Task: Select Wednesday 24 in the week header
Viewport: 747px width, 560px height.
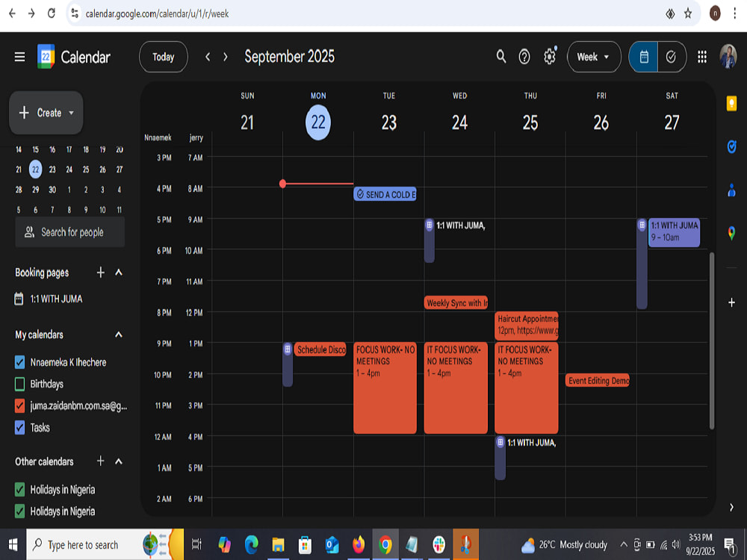Action: click(x=459, y=122)
